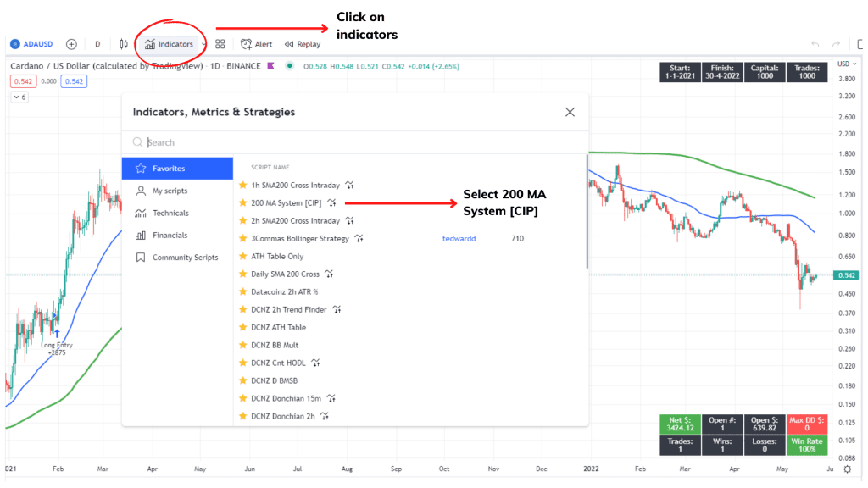Select the Favorites category

click(177, 169)
